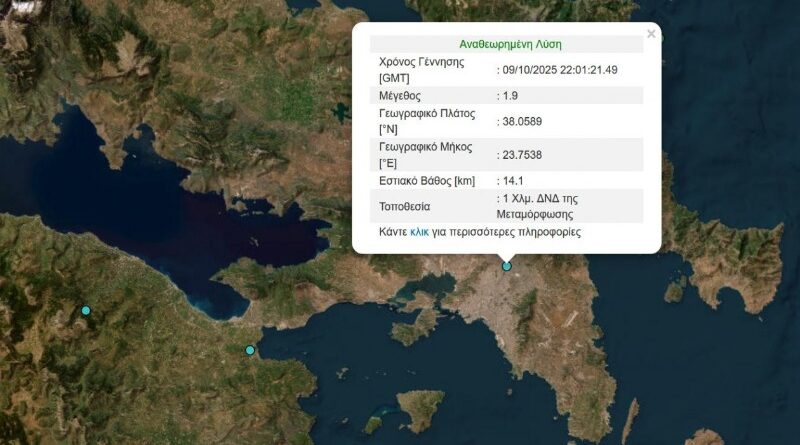
Task: Click the small island south of Athens
Action: pyautogui.click(x=420, y=410)
